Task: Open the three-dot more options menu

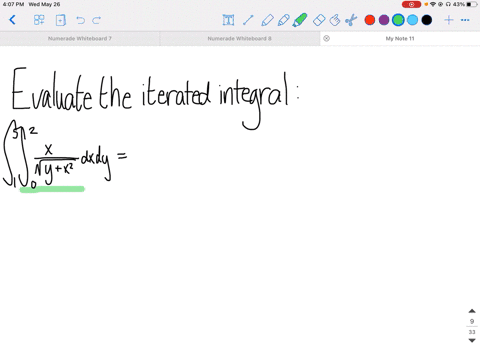Action: pos(465,20)
